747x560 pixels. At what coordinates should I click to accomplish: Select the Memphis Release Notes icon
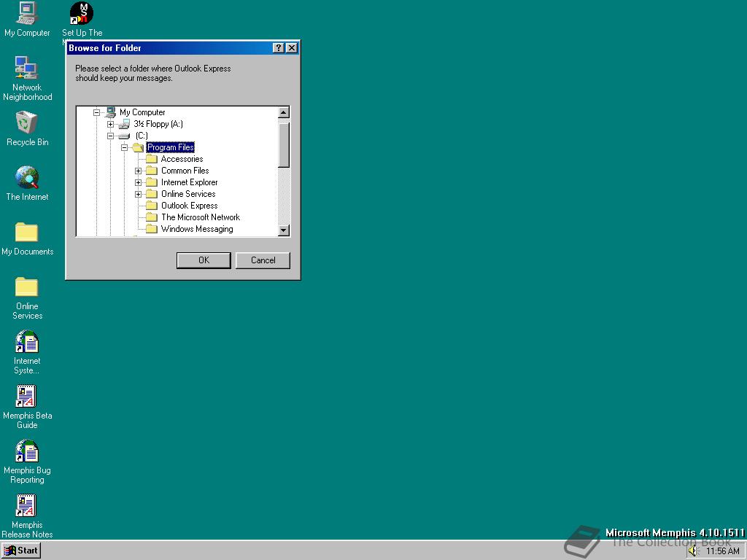pyautogui.click(x=27, y=506)
